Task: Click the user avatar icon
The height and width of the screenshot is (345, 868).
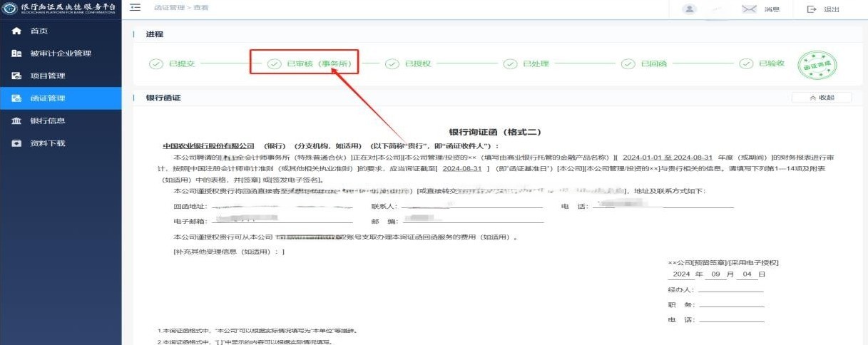Action: click(689, 9)
